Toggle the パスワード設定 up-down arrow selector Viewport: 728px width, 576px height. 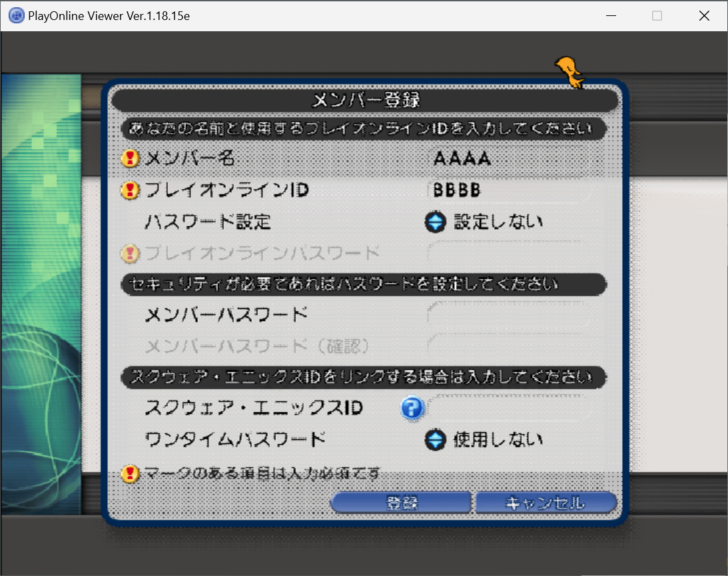tap(435, 222)
